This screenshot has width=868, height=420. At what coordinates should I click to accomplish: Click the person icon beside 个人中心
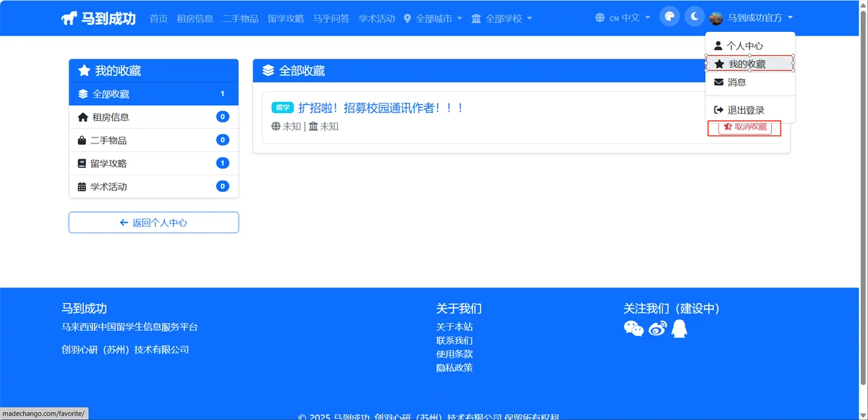pyautogui.click(x=718, y=46)
